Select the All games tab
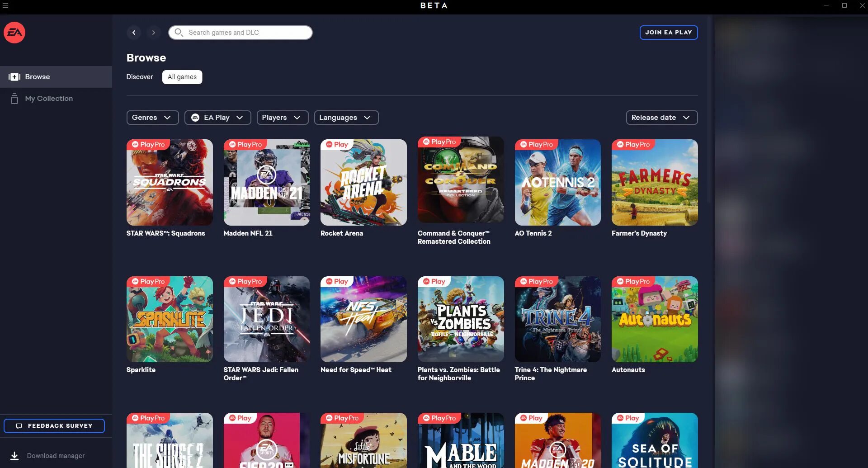868x468 pixels. pos(182,77)
